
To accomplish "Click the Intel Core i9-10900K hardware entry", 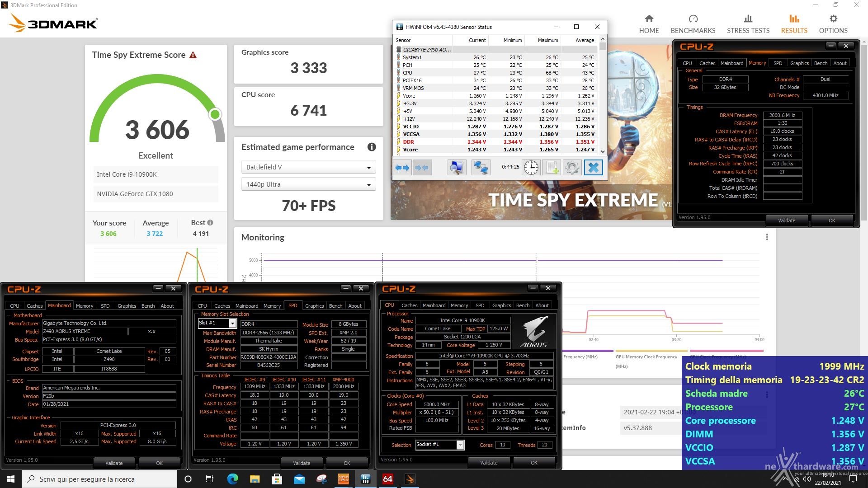I will point(156,174).
